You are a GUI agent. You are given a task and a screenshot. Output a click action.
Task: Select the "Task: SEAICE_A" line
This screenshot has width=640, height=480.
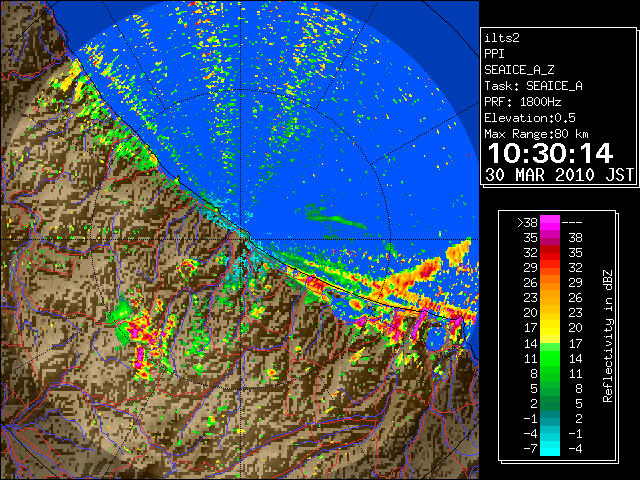tap(533, 86)
